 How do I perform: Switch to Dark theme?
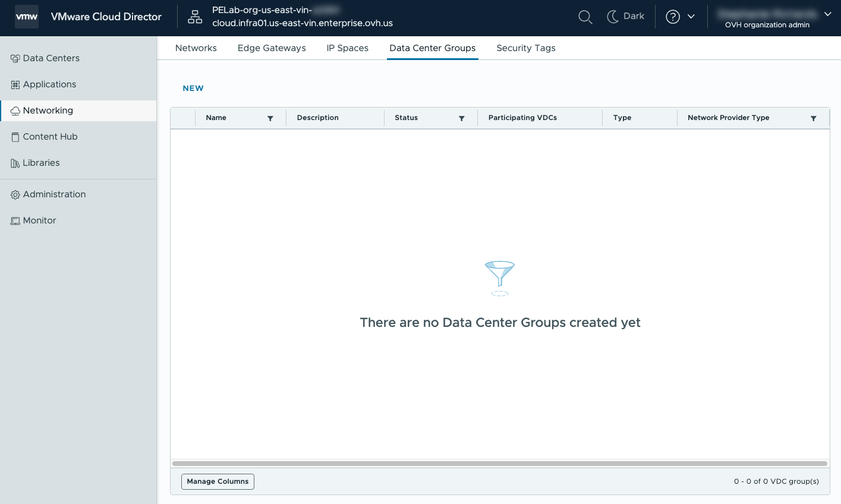point(626,17)
